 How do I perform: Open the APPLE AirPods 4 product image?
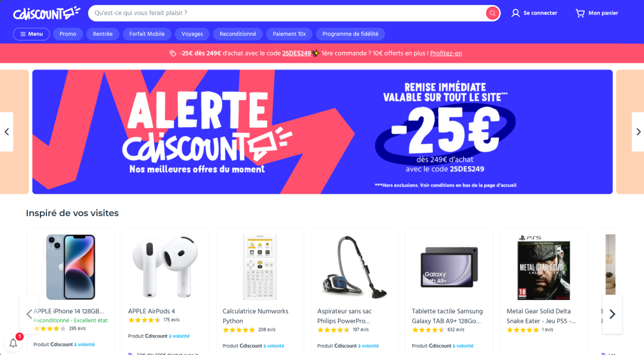tap(165, 267)
